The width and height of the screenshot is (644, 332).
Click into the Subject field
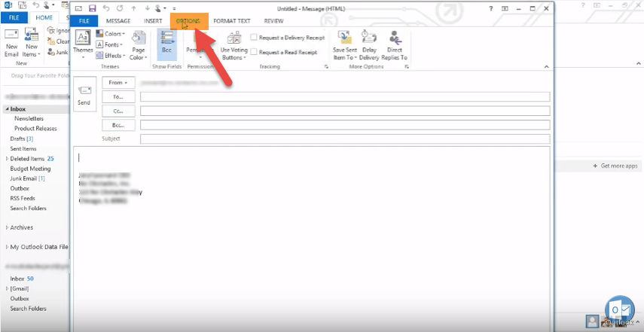point(344,139)
